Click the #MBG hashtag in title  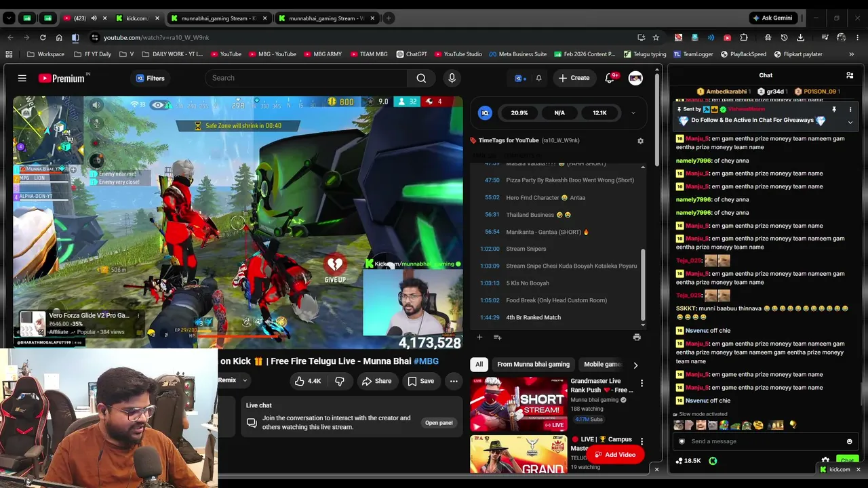pos(426,361)
